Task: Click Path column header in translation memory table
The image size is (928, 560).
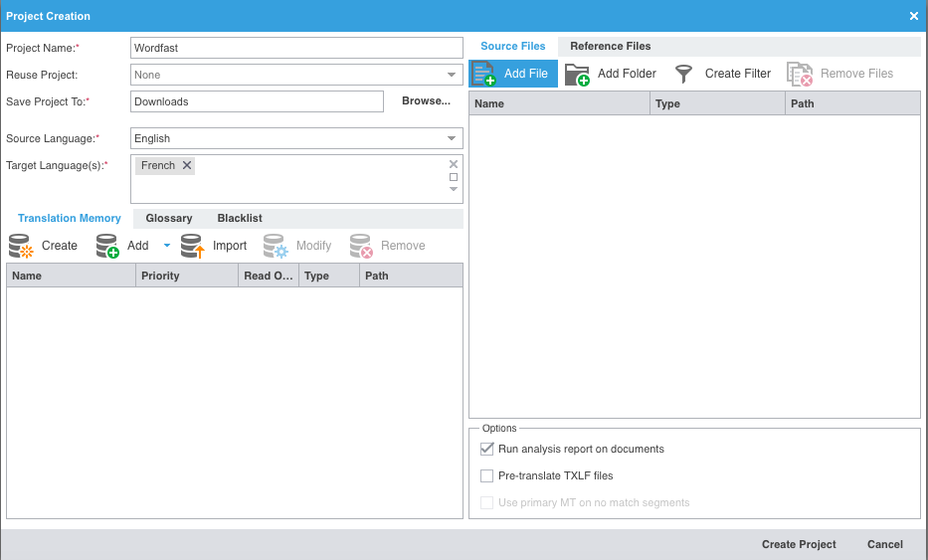Action: point(412,276)
